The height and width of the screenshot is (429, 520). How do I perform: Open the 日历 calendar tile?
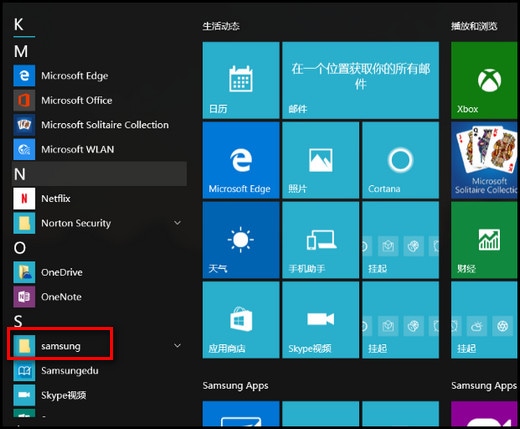coord(241,80)
